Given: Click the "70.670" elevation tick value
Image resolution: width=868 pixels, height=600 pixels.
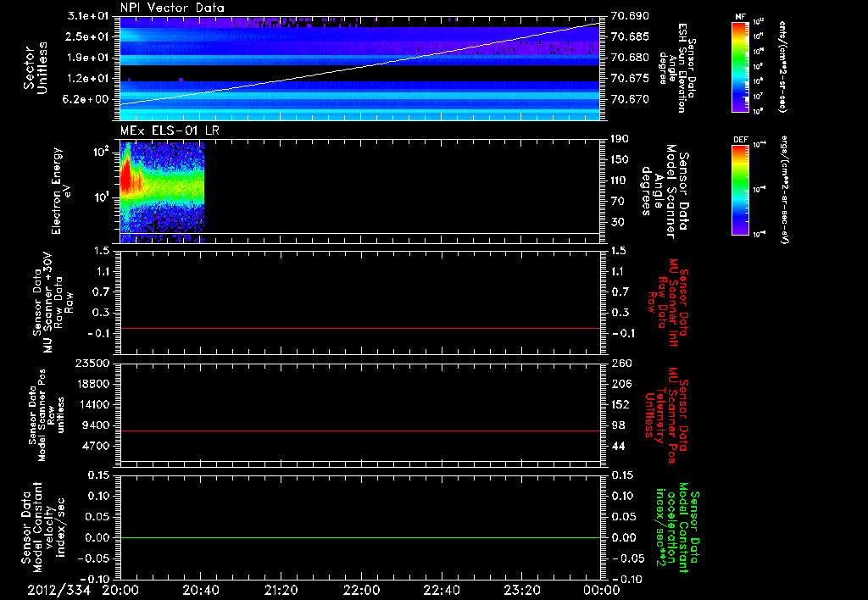Looking at the screenshot, I should pos(630,100).
